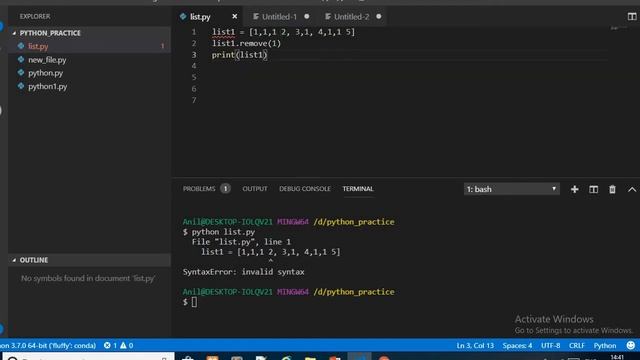Click the line number 5 in the gutter

(x=194, y=78)
